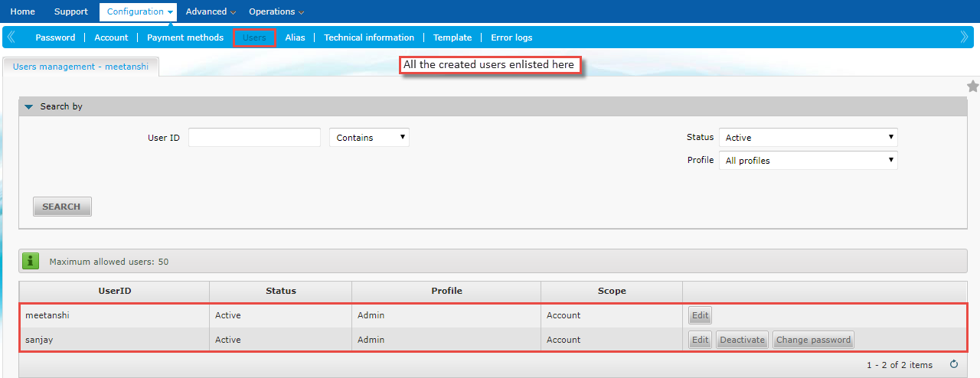Click Maximum allowed users: 50 text
The height and width of the screenshot is (378, 980).
click(109, 262)
